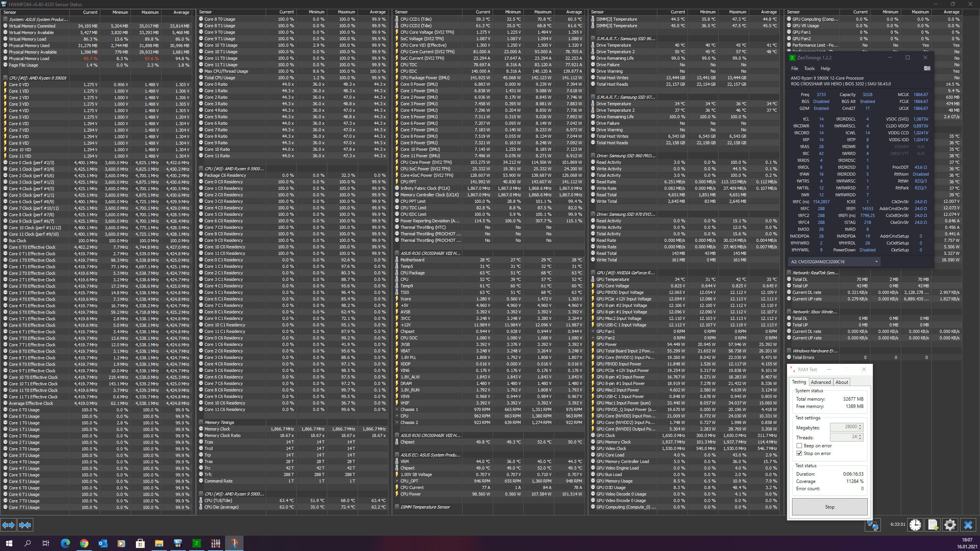The height and width of the screenshot is (551, 980).
Task: Open Google Chrome from the taskbar
Action: pos(84,543)
